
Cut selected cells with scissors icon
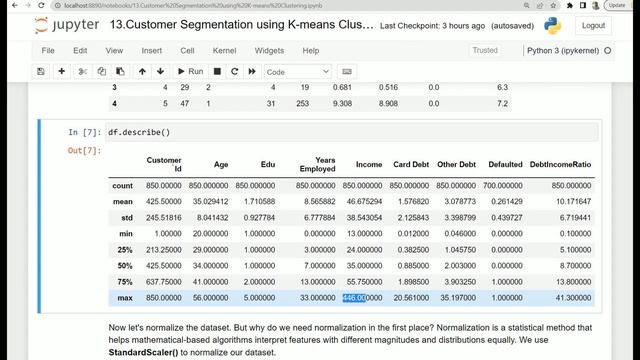pos(83,71)
